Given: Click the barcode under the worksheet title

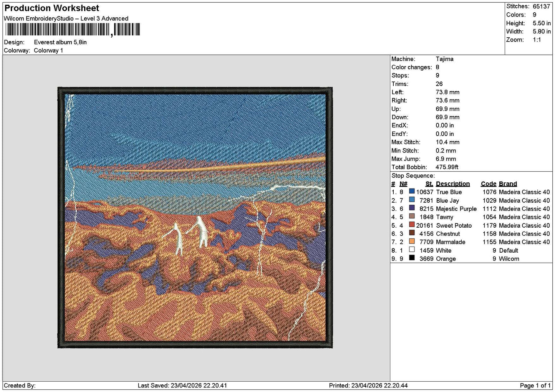Looking at the screenshot, I should click(73, 30).
